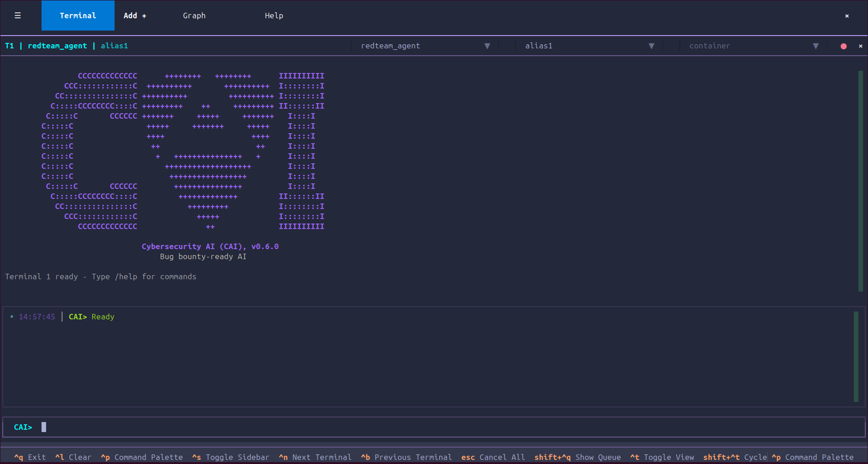Open the Command Palette from the status bar

[x=141, y=457]
